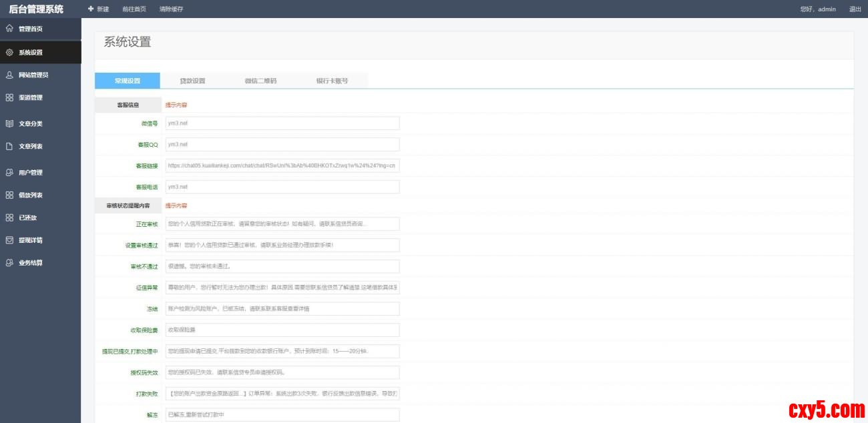
Task: Click the person icon beside 网站管理员
Action: 9,75
